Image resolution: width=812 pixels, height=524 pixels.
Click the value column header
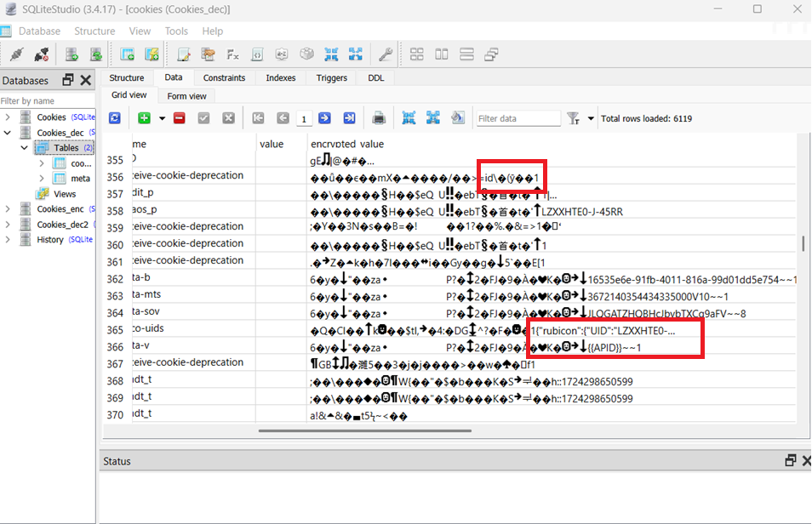[272, 144]
